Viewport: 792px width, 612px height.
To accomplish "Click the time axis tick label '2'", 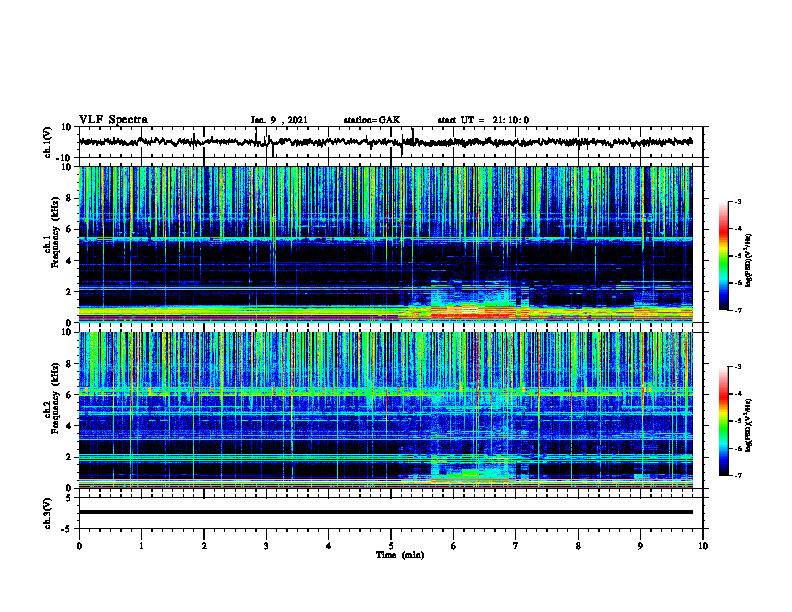I will click(204, 546).
